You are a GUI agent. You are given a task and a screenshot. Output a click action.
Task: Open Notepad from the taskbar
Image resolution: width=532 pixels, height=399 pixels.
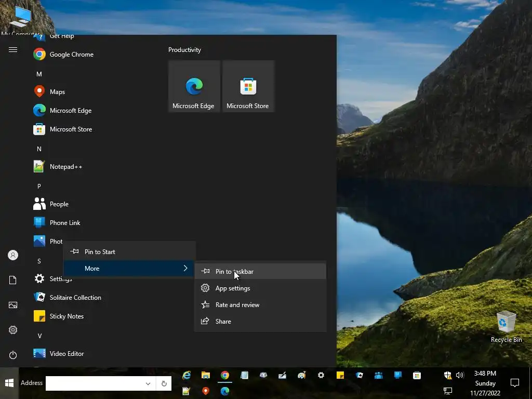point(244,375)
